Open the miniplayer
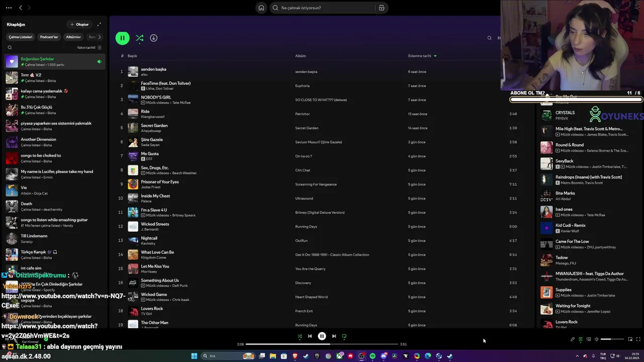644x362 pixels. coord(630,339)
